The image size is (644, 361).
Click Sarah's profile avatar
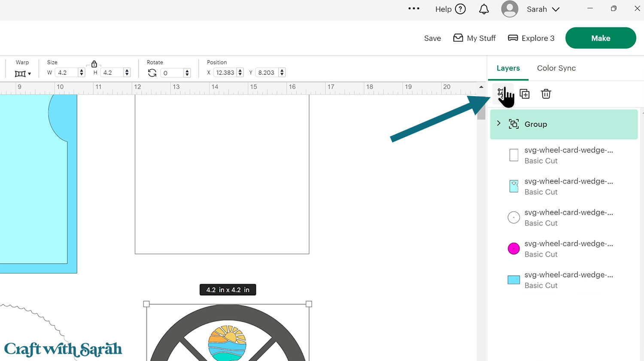tap(510, 9)
